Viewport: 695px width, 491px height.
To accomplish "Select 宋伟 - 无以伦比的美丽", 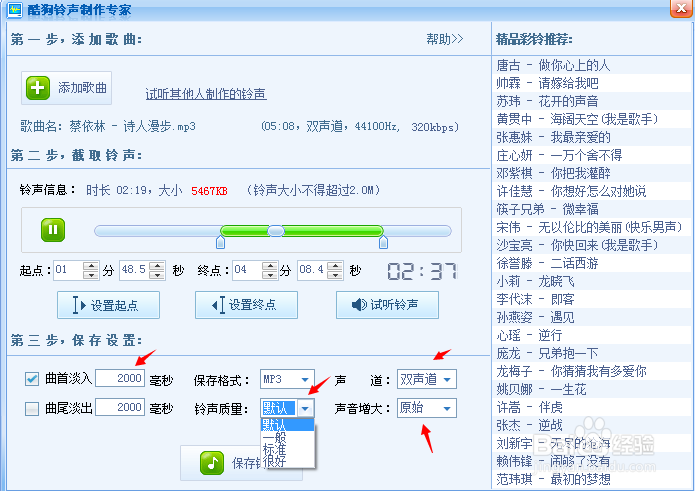I will point(590,227).
